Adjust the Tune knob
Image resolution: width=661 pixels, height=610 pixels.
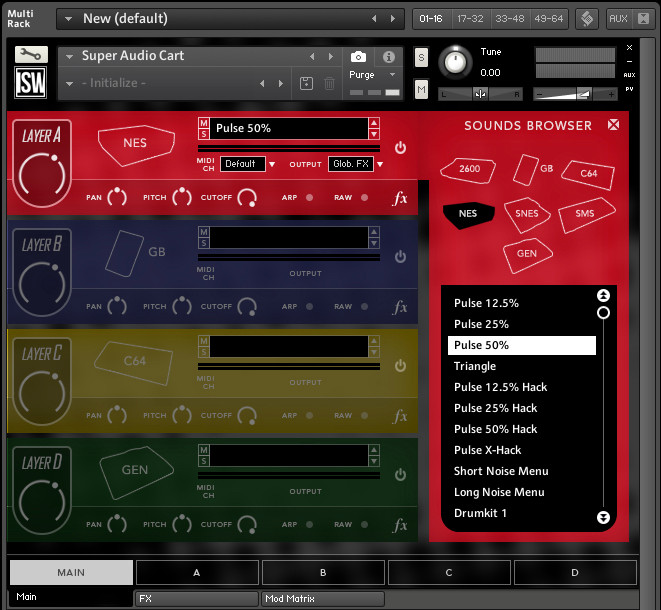(x=455, y=62)
